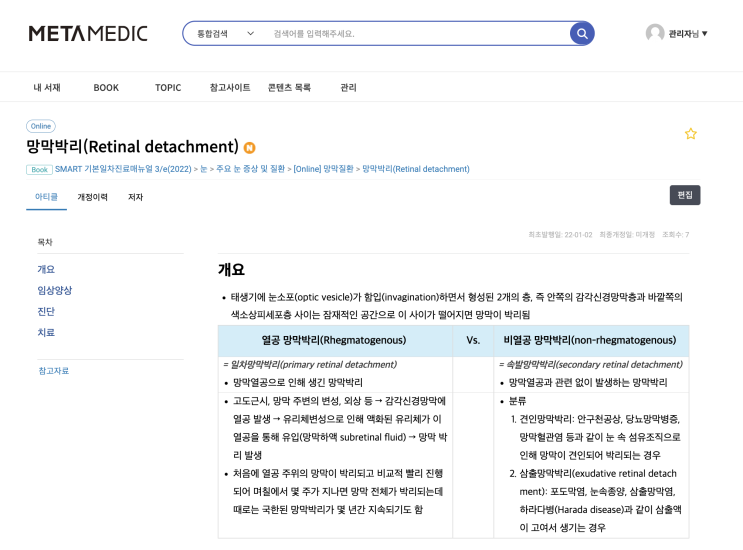The image size is (743, 550).
Task: Click the blue search magnifier button
Action: [x=582, y=34]
